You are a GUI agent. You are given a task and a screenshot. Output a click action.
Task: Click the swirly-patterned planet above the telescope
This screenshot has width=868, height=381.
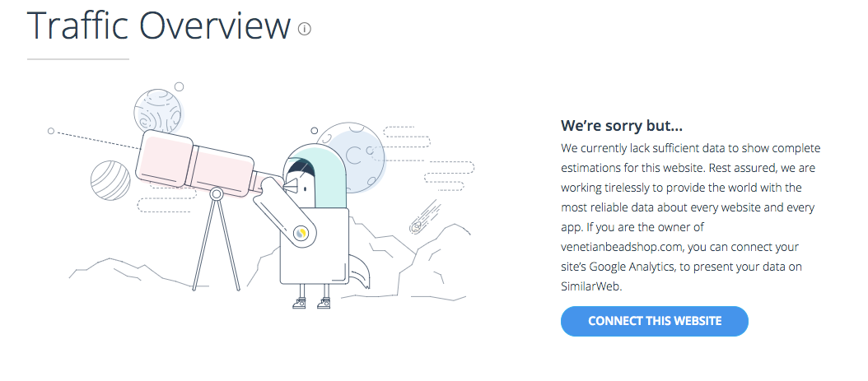(x=158, y=111)
